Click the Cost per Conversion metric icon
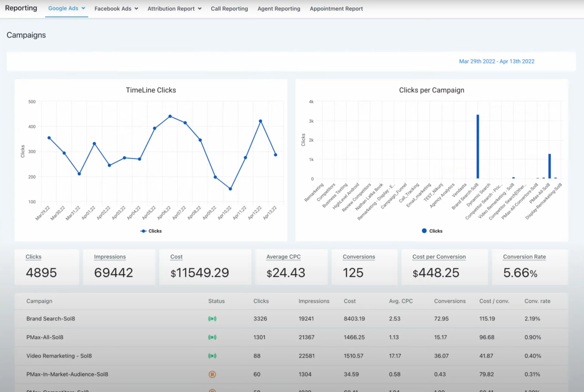This screenshot has height=392, width=584. (x=438, y=257)
